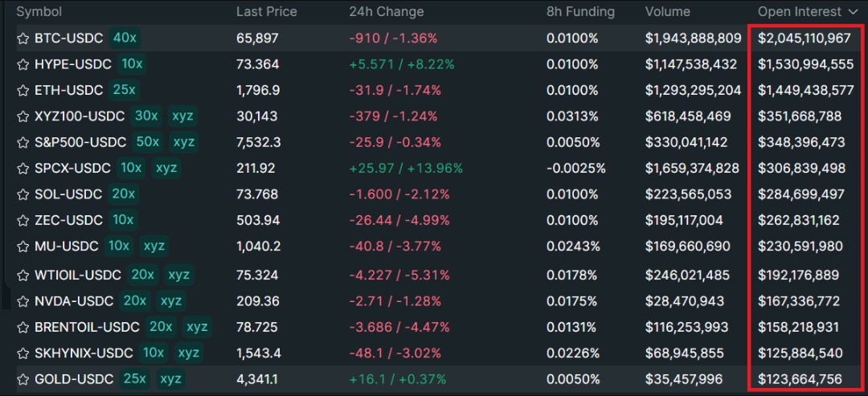
Task: Toggle the GOLD-USDC favorite star
Action: click(23, 379)
